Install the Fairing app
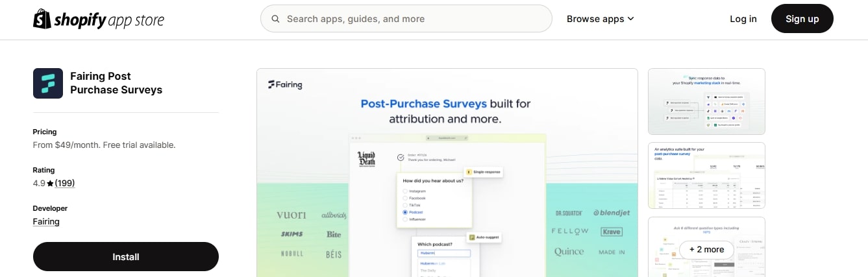 tap(126, 256)
